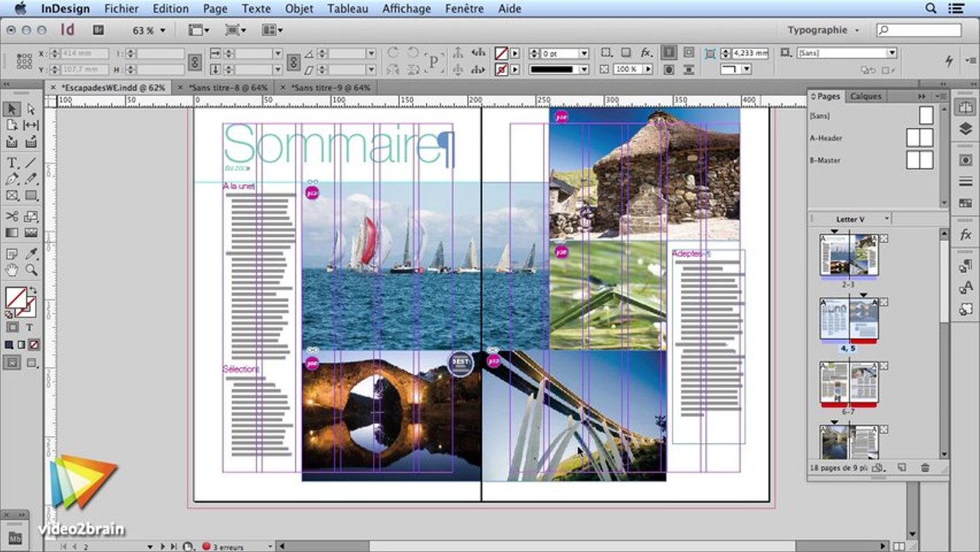Select the Hand tool
This screenshot has height=552, width=980.
pyautogui.click(x=12, y=271)
